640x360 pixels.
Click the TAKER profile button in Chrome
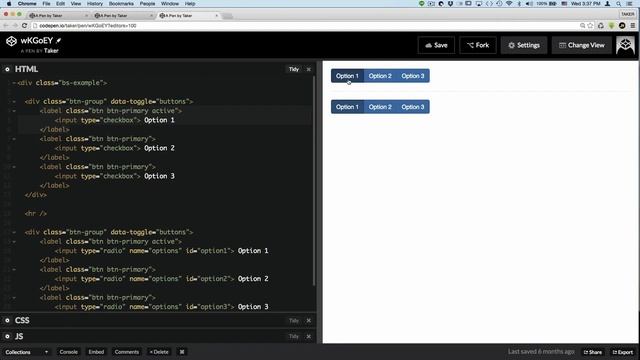[x=628, y=14]
